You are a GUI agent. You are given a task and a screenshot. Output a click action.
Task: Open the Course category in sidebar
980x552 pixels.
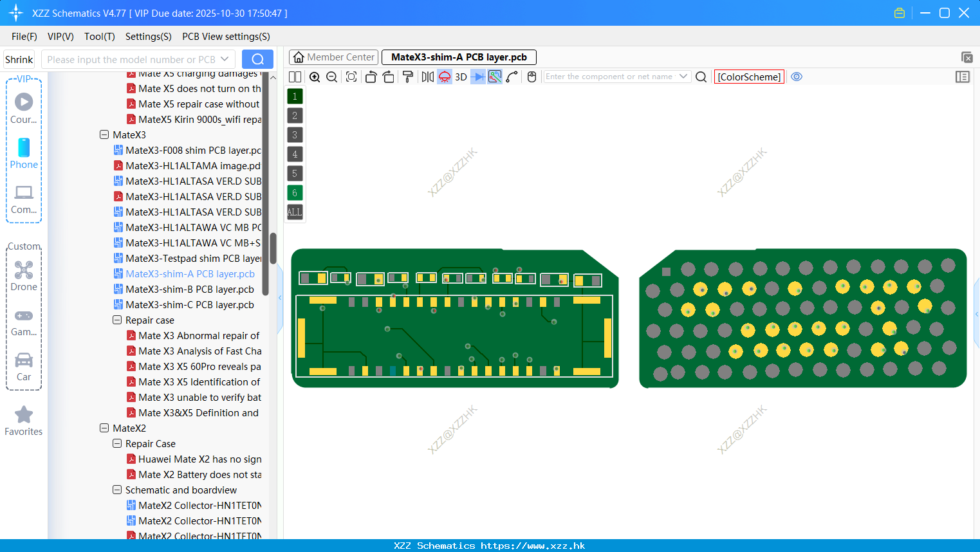coord(24,108)
